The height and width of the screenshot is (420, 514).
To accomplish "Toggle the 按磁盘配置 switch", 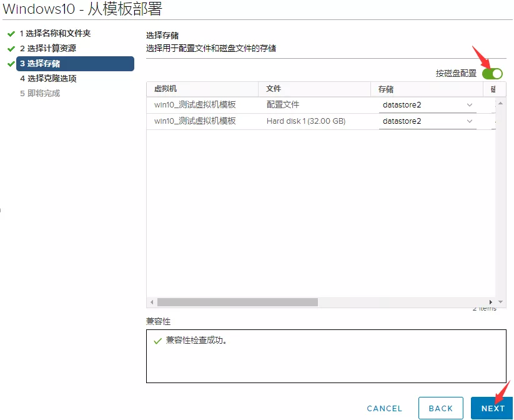I will click(x=492, y=74).
